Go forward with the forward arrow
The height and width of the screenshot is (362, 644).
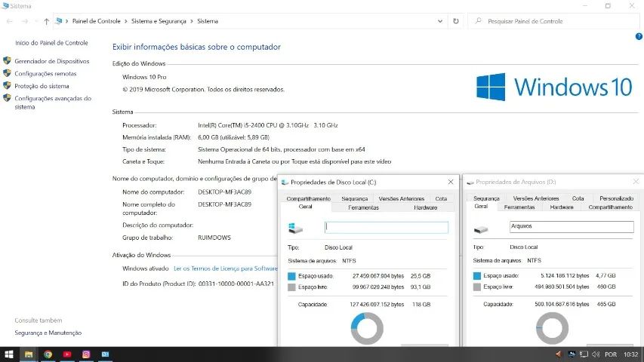[25, 21]
